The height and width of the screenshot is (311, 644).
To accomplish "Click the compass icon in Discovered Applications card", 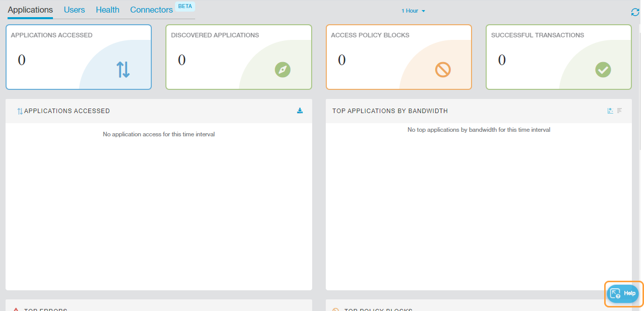I will coord(282,70).
